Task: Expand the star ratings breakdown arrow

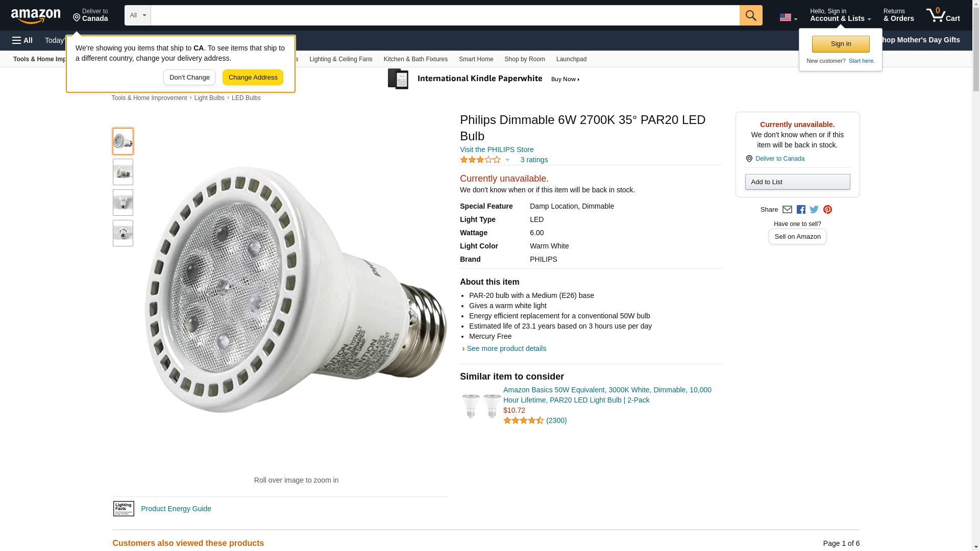Action: pos(507,160)
